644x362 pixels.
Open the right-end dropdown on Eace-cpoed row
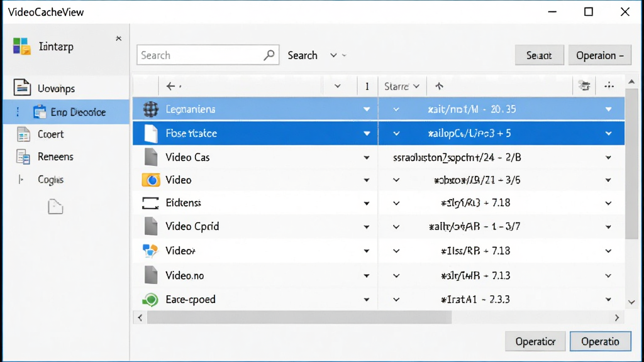pyautogui.click(x=608, y=300)
